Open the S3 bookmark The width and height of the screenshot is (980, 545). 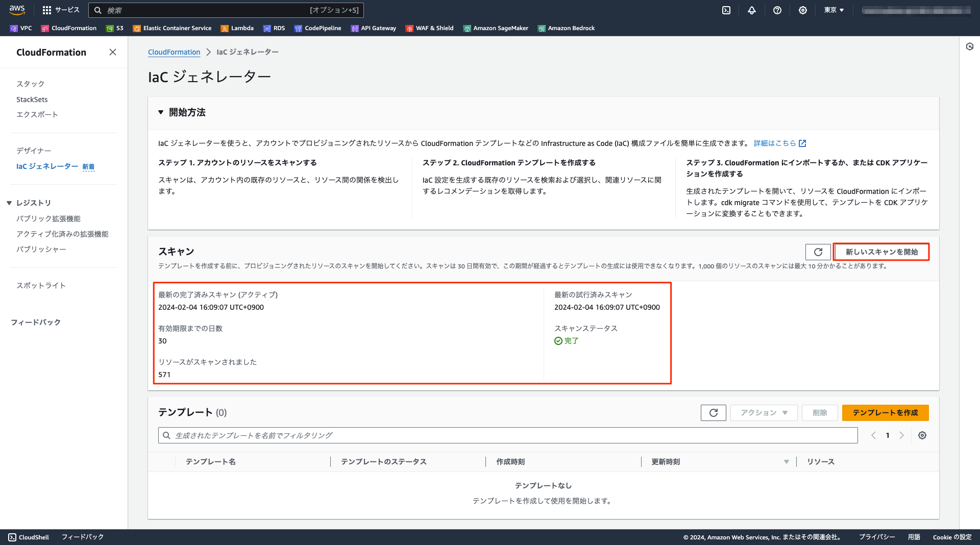click(x=115, y=28)
